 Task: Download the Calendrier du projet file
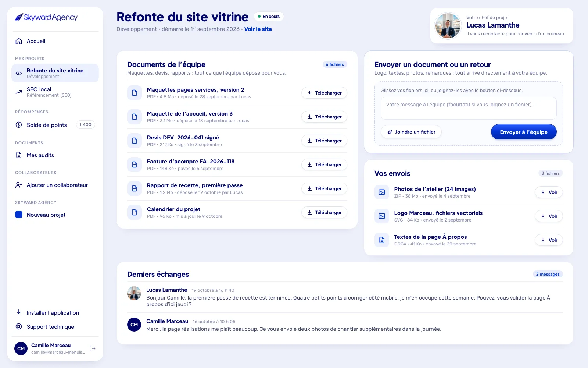pos(324,212)
